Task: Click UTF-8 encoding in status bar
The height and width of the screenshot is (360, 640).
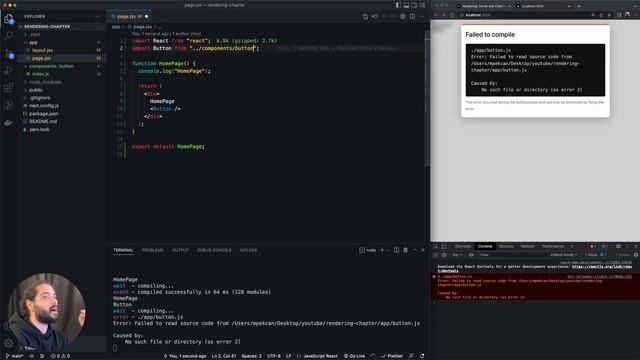Action: tap(273, 356)
